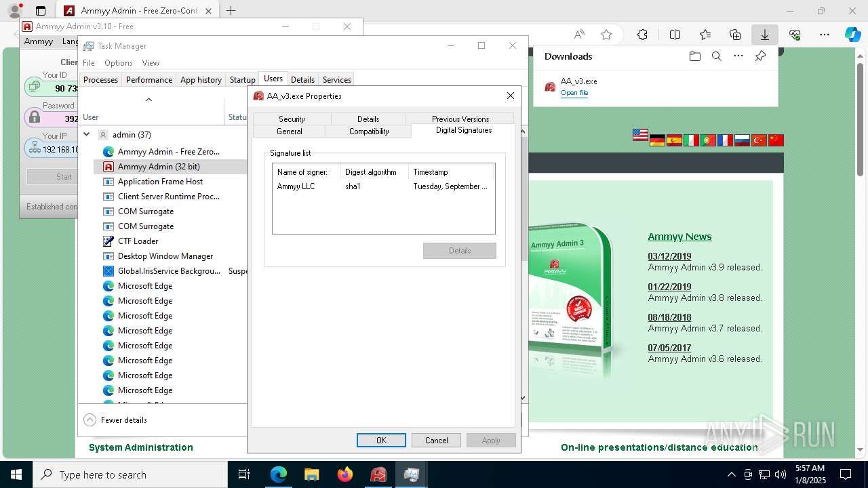The width and height of the screenshot is (868, 488).
Task: Click the Edge downloads toolbar icon
Action: [x=764, y=35]
